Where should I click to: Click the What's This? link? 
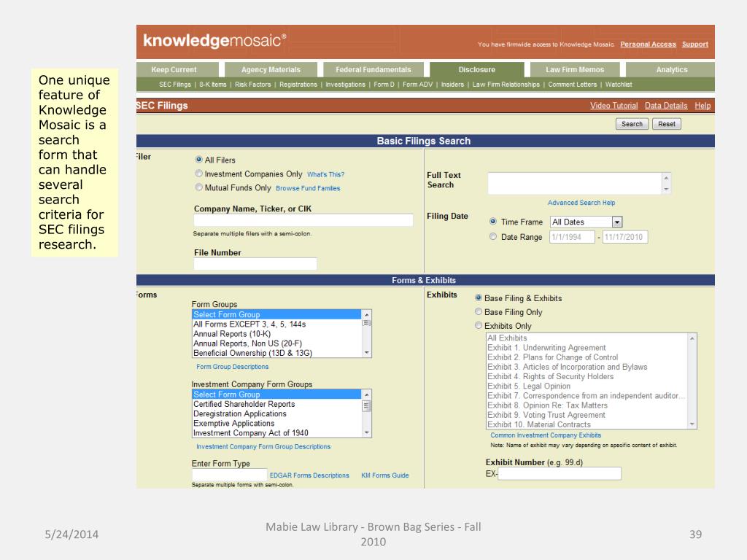pyautogui.click(x=325, y=174)
